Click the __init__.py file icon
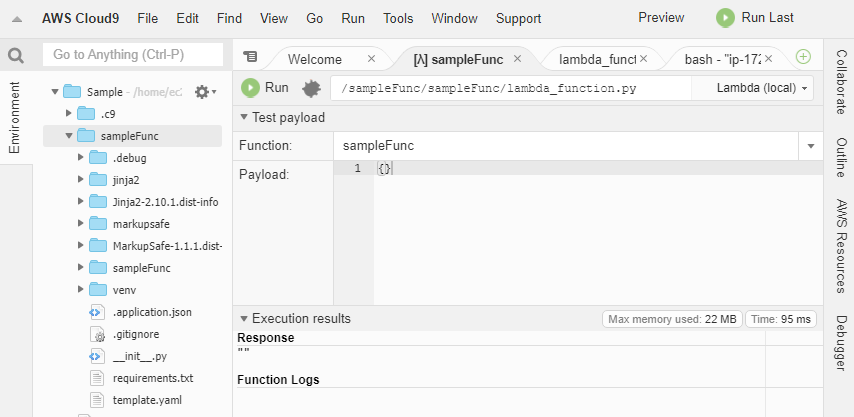Viewport: 854px width, 417px height. click(x=96, y=357)
